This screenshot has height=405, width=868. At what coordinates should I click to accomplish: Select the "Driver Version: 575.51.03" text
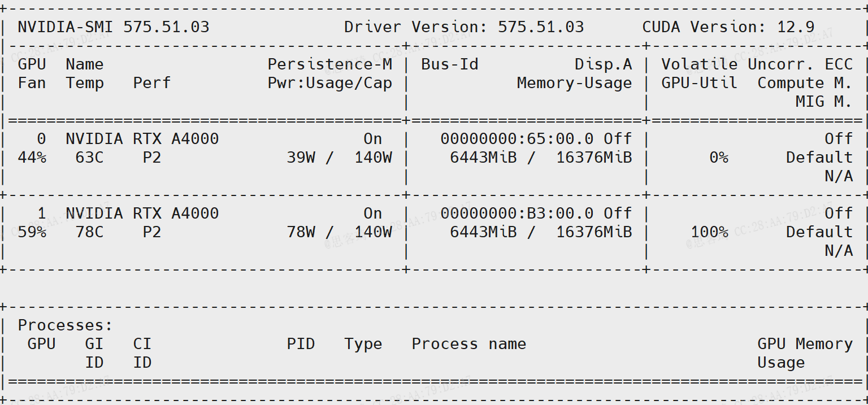464,27
